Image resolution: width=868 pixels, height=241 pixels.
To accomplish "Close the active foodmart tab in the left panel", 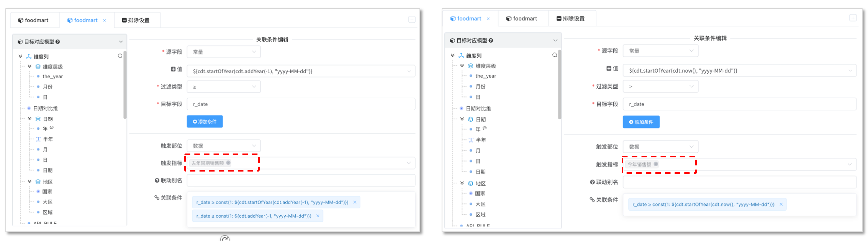I will click(105, 20).
